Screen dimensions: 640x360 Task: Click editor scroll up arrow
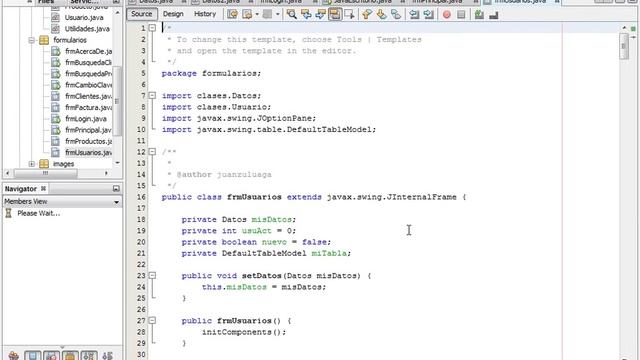pyautogui.click(x=624, y=27)
